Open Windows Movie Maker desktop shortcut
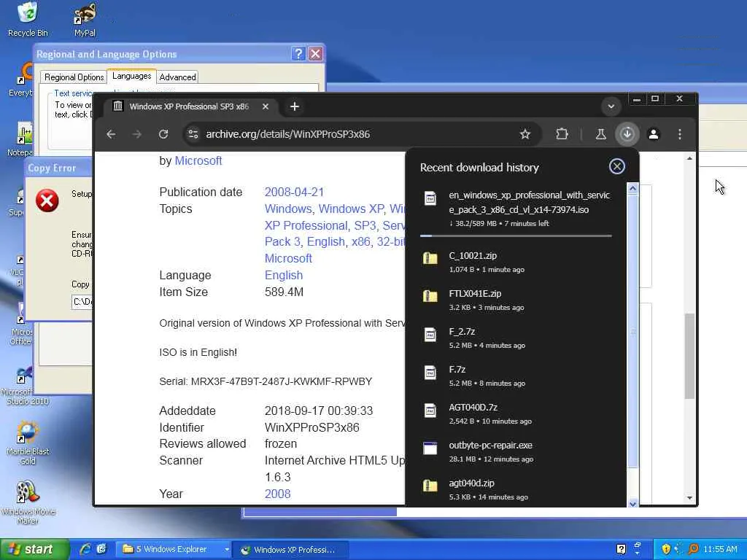The width and height of the screenshot is (747, 560). pos(28,502)
